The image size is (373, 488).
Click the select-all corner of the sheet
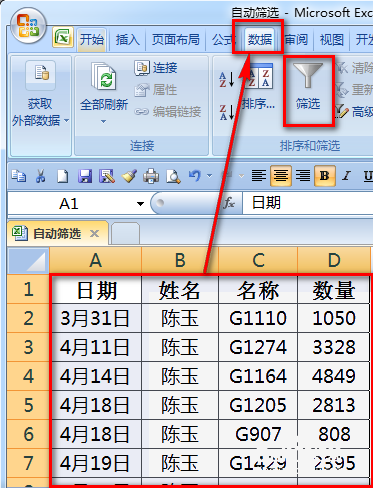(x=28, y=261)
